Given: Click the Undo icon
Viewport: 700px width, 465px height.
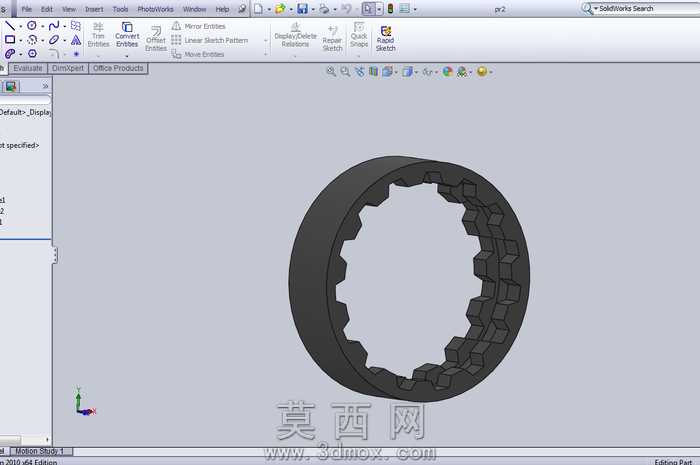Looking at the screenshot, I should pos(346,8).
